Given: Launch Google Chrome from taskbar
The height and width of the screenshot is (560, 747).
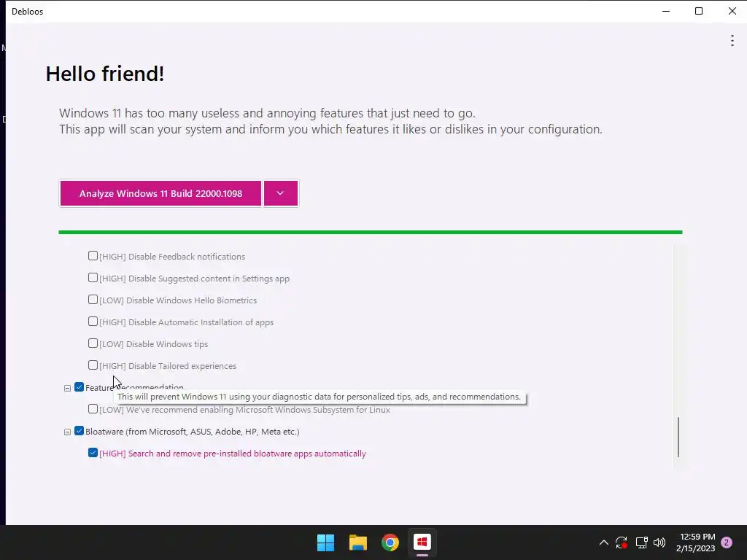Looking at the screenshot, I should (390, 542).
